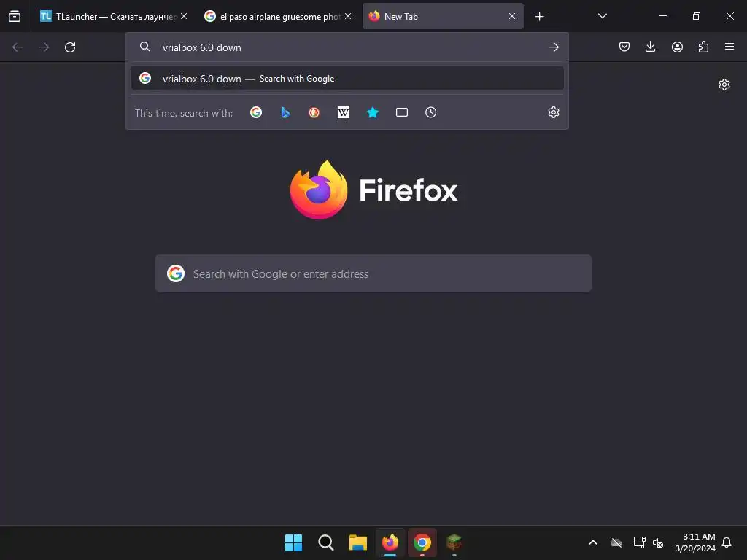
Task: Close the New Tab tab
Action: pyautogui.click(x=512, y=16)
